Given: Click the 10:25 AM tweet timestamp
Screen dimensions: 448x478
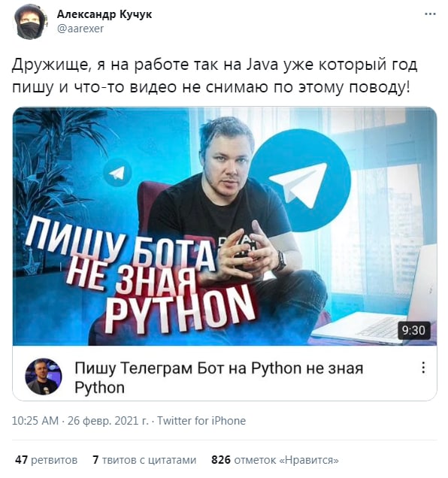Looking at the screenshot, I should click(35, 421).
